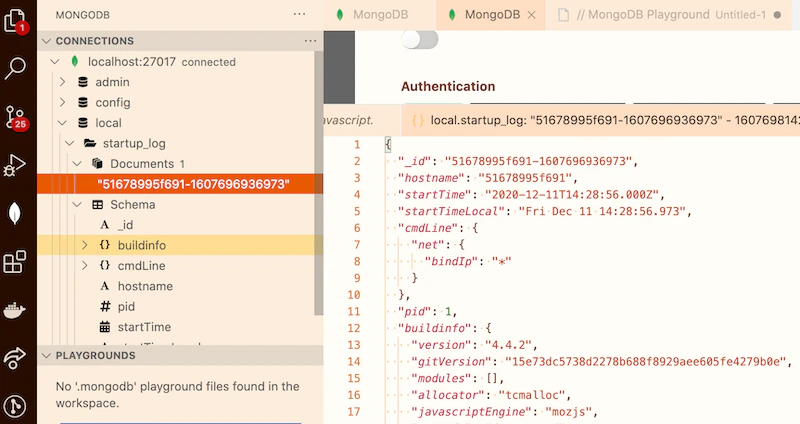Click the database icon beside admin
Image resolution: width=800 pixels, height=424 pixels.
[x=83, y=82]
